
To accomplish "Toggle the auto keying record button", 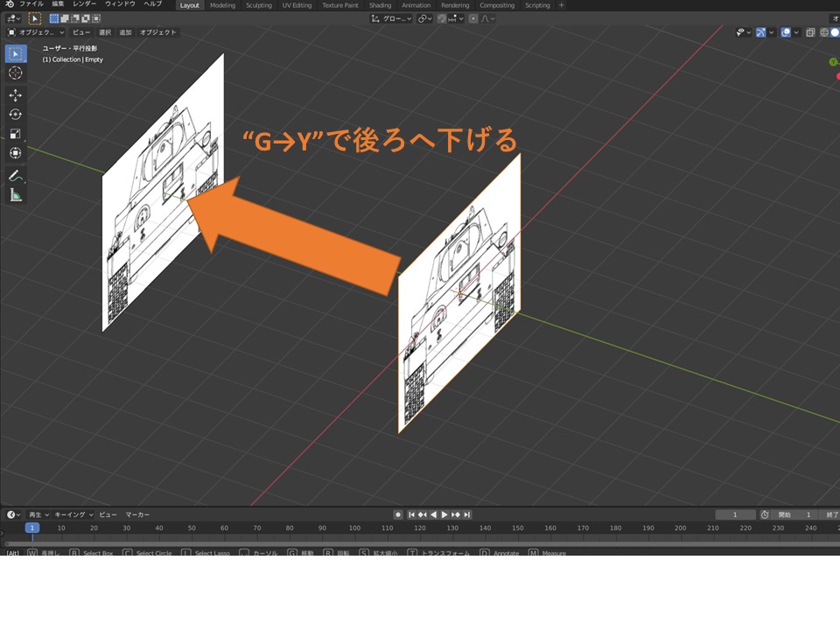I will [398, 514].
